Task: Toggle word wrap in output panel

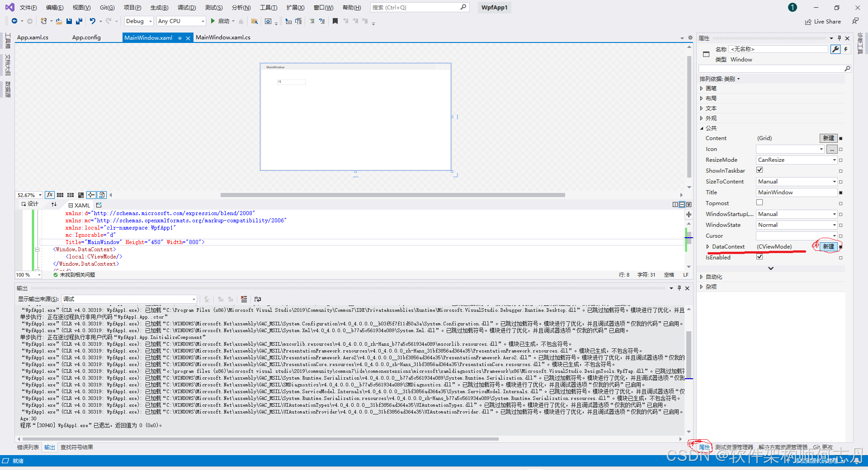Action: [x=258, y=299]
